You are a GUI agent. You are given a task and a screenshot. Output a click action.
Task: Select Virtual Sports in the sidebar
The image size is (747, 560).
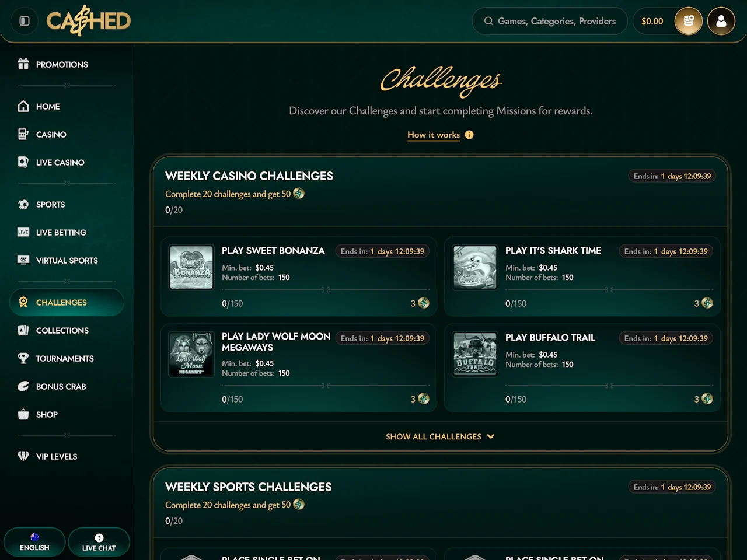point(67,260)
